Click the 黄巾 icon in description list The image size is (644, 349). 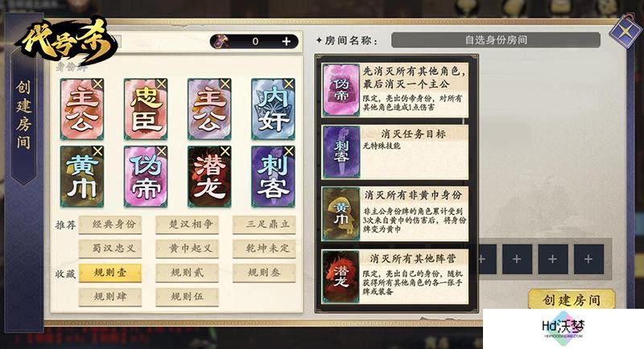tap(341, 214)
